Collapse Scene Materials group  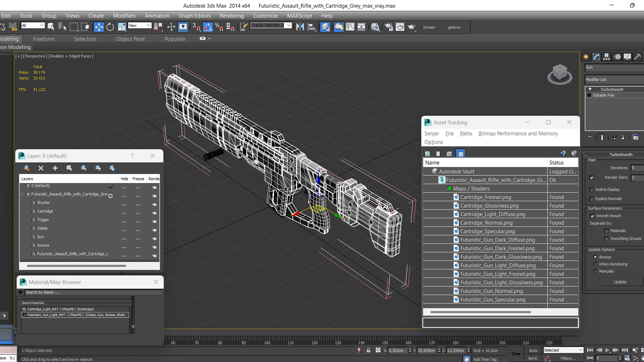point(20,303)
